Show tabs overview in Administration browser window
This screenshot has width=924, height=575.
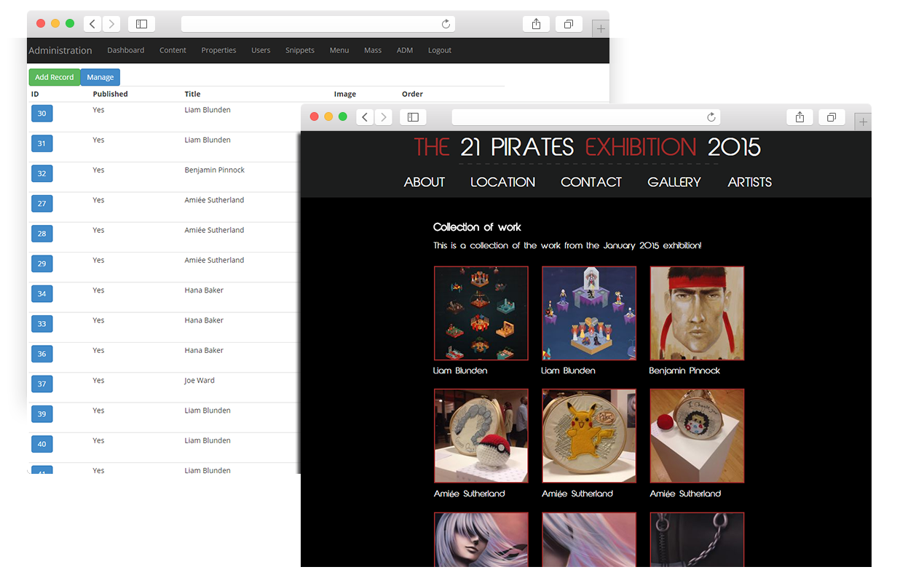[569, 24]
